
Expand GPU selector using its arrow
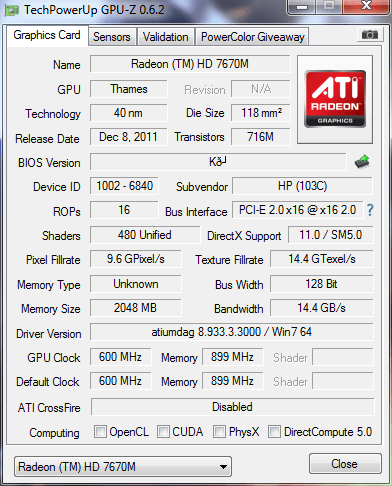[223, 467]
